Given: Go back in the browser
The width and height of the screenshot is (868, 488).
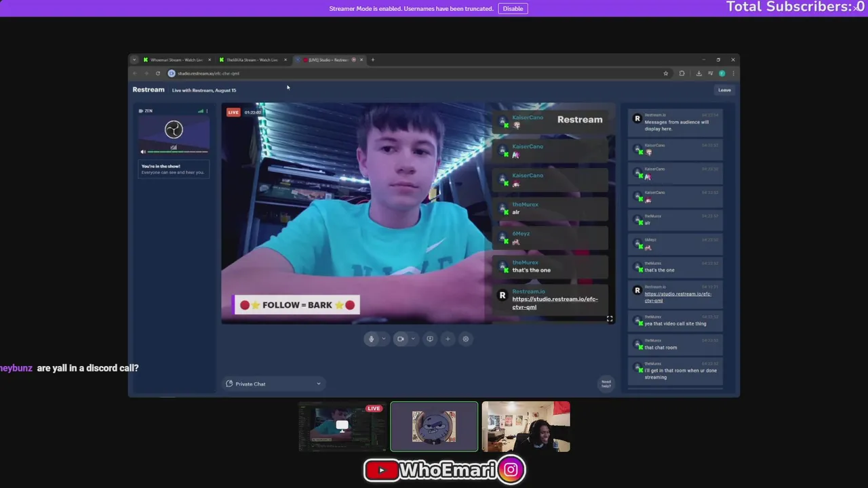Looking at the screenshot, I should (x=135, y=73).
